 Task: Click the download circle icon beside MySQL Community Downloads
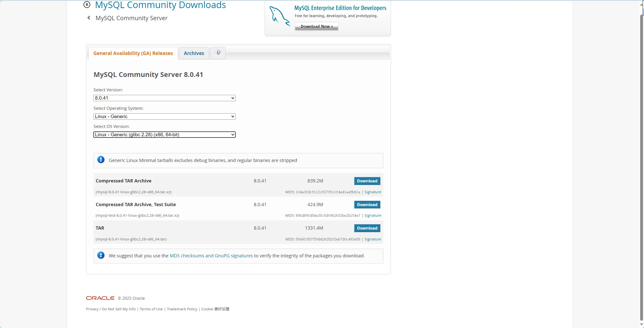coord(87,4)
